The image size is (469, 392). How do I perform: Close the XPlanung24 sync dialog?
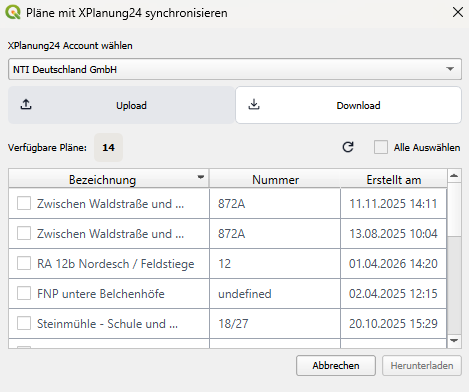(x=458, y=12)
